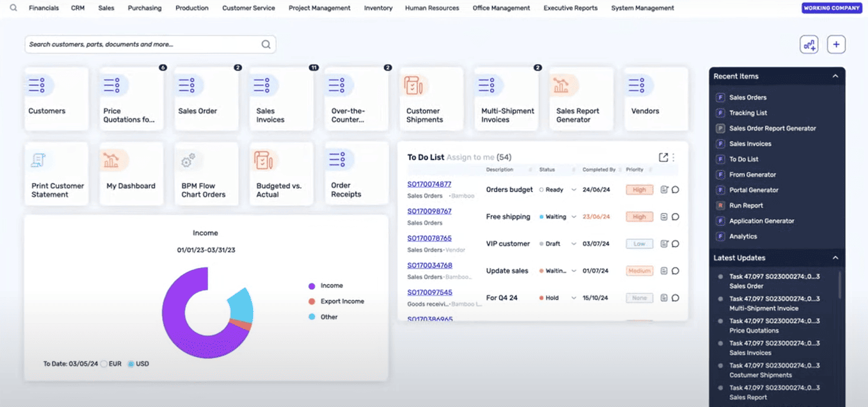Click note icon on Free shipping row

click(x=664, y=217)
